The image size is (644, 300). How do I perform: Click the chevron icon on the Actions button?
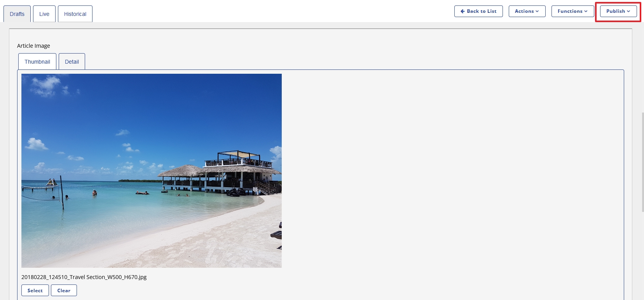[537, 11]
